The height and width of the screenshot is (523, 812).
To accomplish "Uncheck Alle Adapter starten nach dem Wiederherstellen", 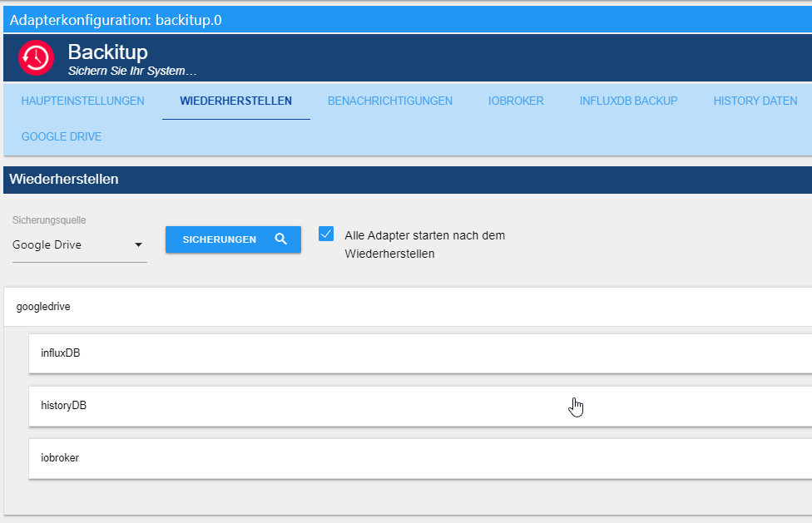I will [x=326, y=234].
